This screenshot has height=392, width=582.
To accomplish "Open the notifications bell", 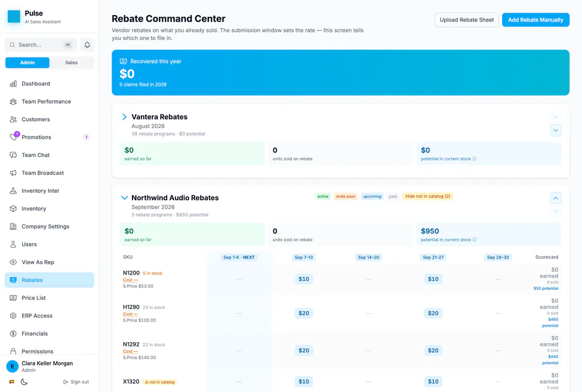I will [87, 45].
